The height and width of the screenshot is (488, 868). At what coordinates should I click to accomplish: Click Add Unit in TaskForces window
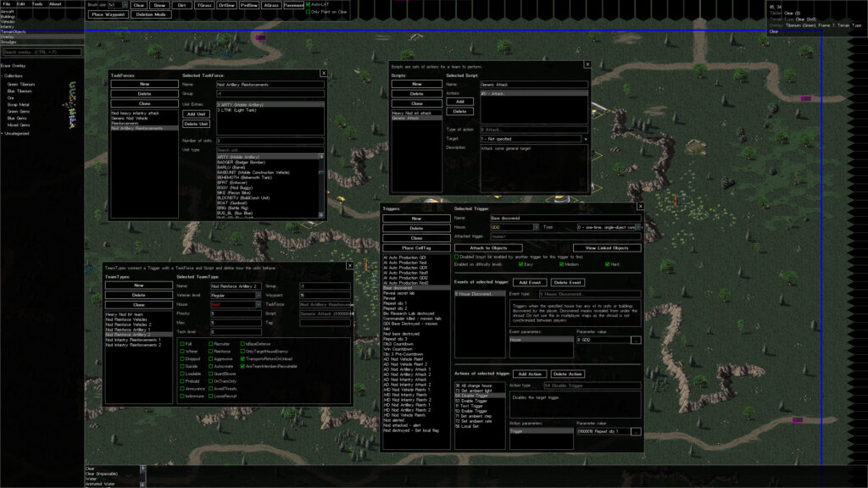point(196,114)
